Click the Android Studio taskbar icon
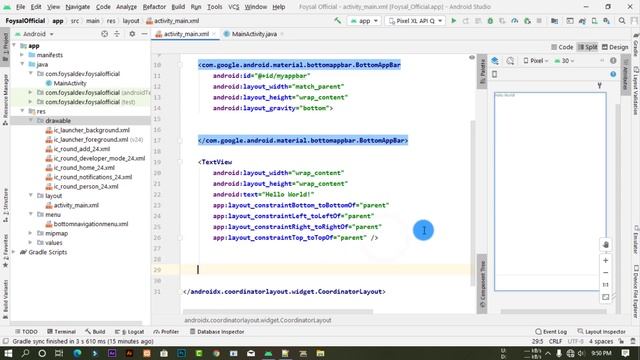The height and width of the screenshot is (360, 640). click(x=268, y=353)
